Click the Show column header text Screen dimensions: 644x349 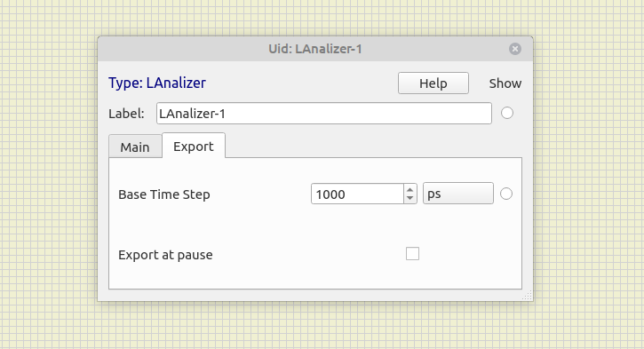[x=505, y=83]
